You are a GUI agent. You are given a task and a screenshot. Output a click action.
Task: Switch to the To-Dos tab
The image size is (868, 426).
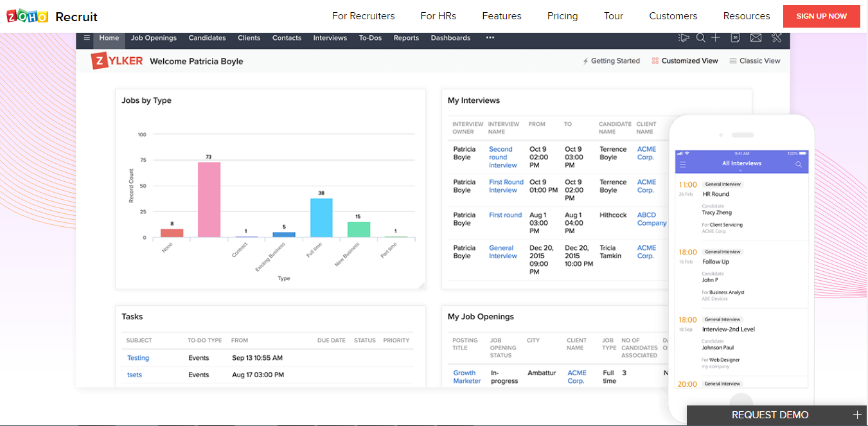click(x=370, y=38)
